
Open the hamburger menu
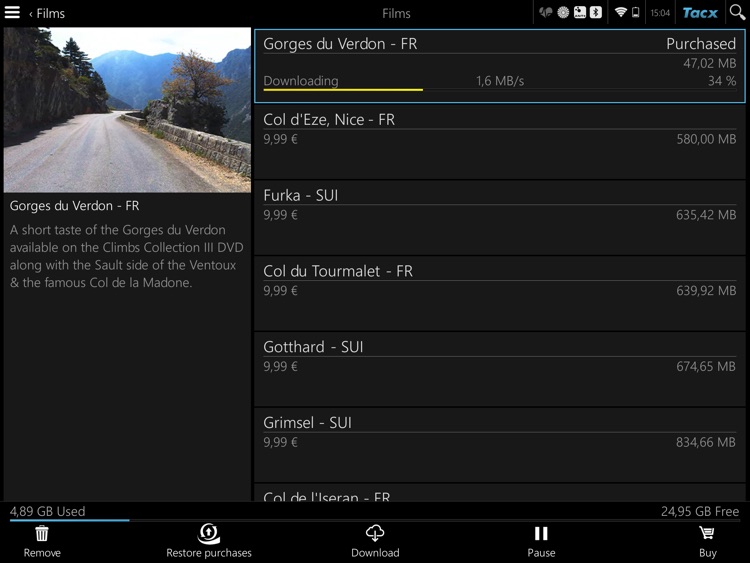12,12
